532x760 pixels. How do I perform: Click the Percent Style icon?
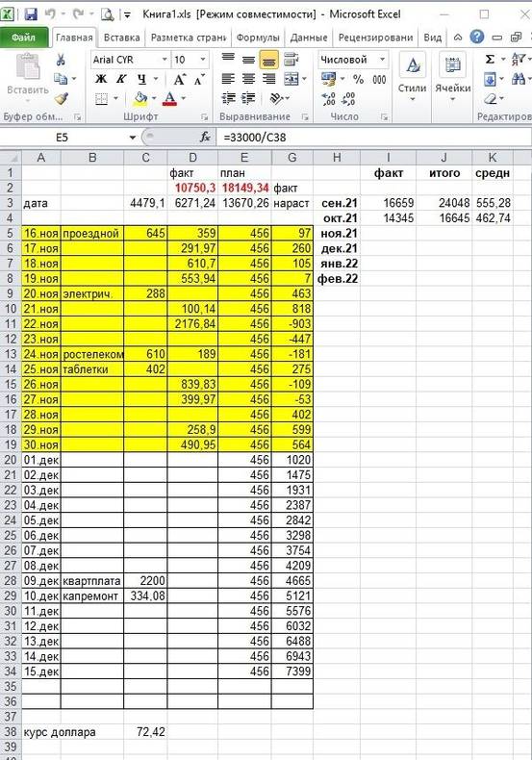click(358, 79)
